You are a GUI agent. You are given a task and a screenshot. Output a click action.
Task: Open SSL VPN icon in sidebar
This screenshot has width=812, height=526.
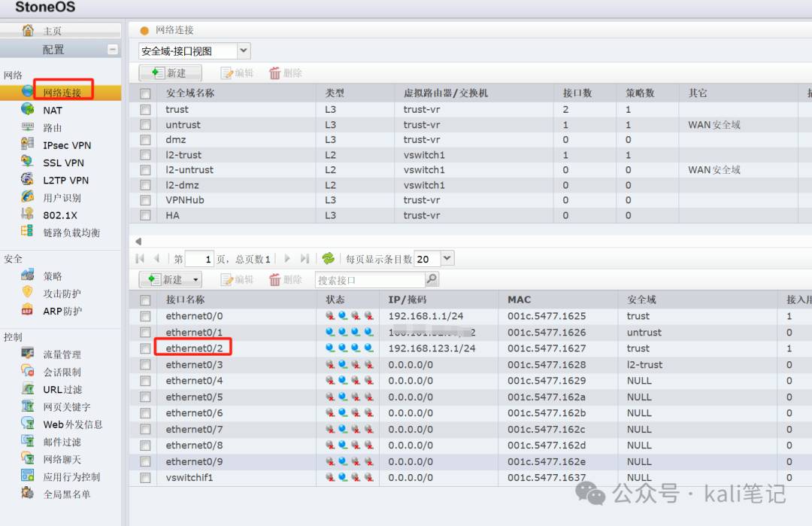tap(28, 162)
